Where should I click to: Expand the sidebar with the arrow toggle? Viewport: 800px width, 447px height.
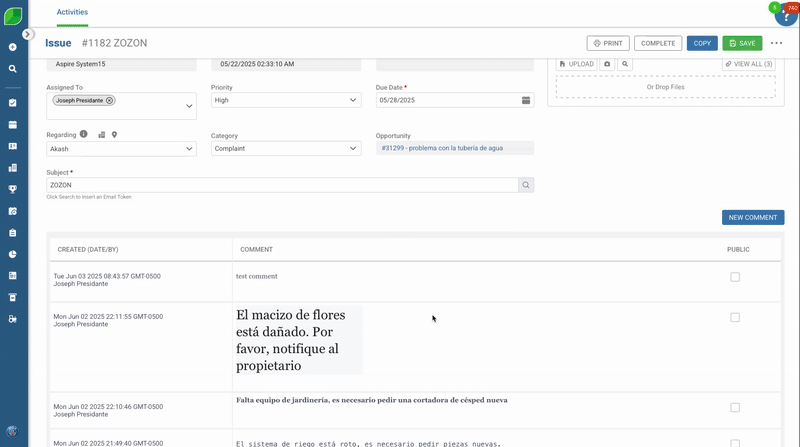(27, 34)
